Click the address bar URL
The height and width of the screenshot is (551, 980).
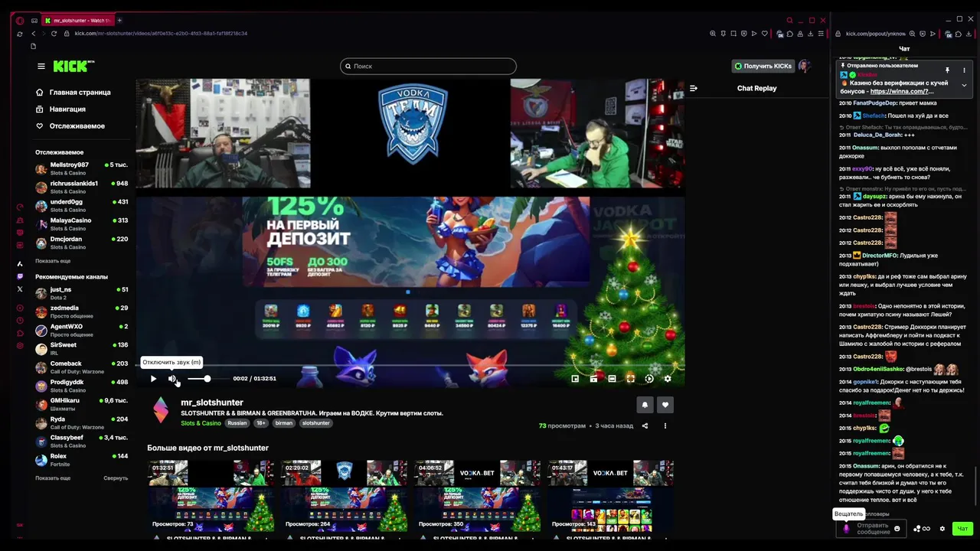(161, 34)
